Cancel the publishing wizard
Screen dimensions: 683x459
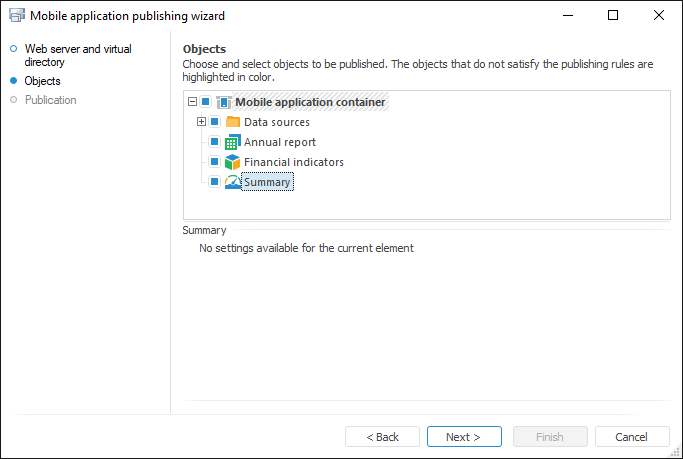point(631,437)
